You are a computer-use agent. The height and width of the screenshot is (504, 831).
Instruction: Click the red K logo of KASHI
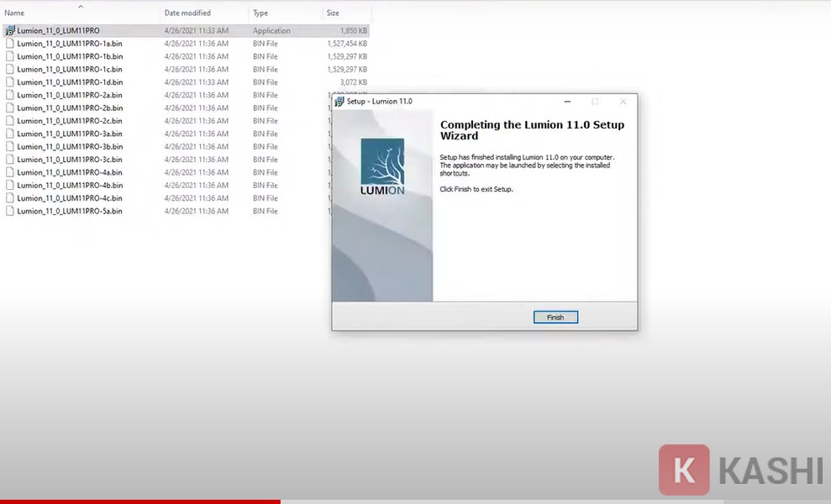(684, 470)
